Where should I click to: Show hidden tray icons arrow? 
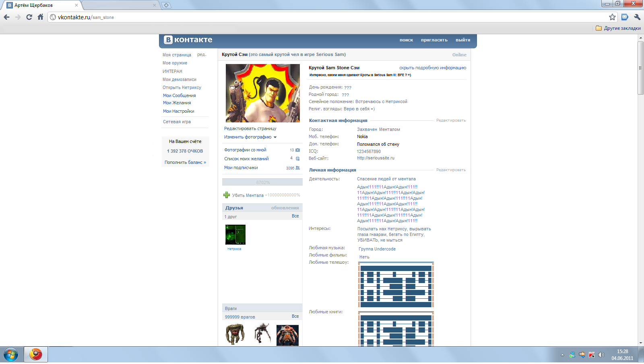click(562, 355)
